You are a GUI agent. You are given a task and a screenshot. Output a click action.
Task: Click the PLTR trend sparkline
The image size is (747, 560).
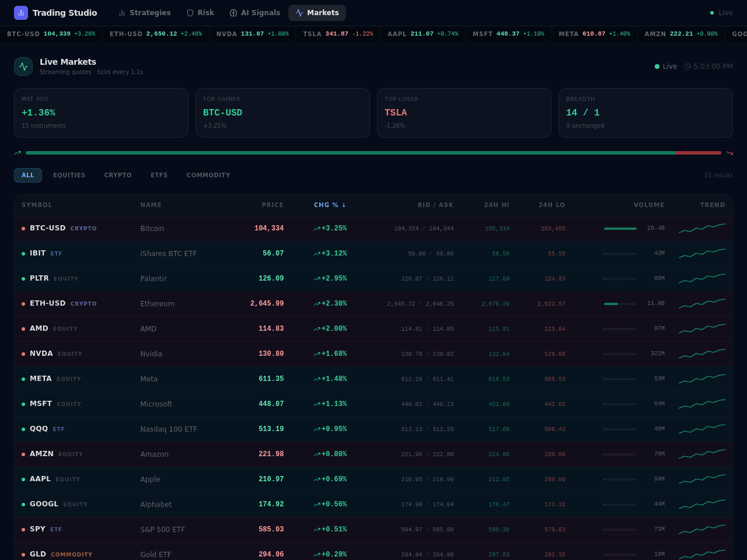(x=702, y=279)
